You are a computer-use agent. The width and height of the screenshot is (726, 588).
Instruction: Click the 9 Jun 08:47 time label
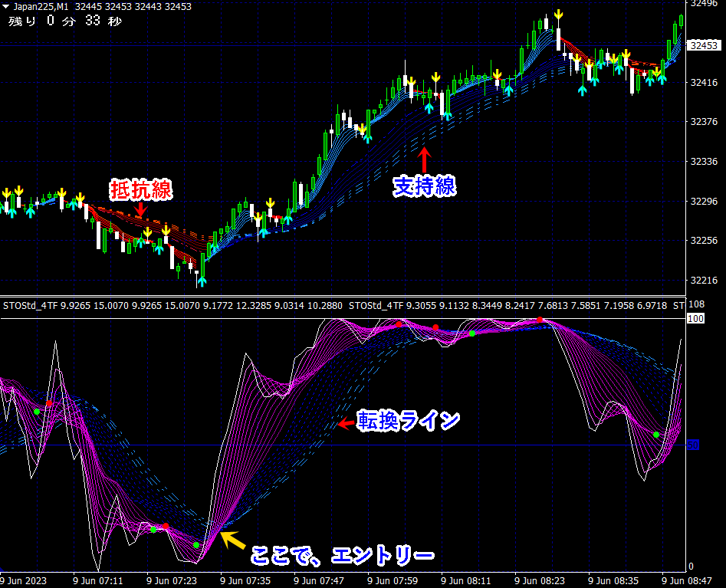tap(687, 580)
